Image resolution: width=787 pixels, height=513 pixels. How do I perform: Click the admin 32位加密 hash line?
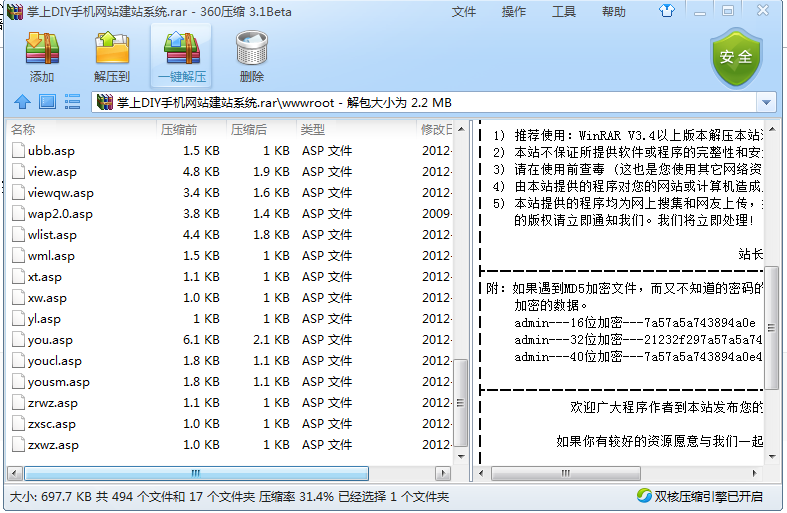(638, 340)
